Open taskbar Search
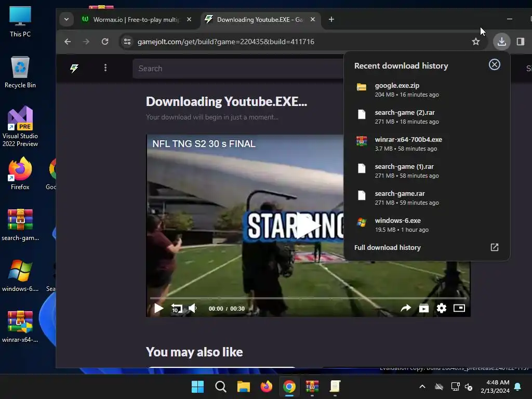Viewport: 532px width, 399px height. pos(220,387)
